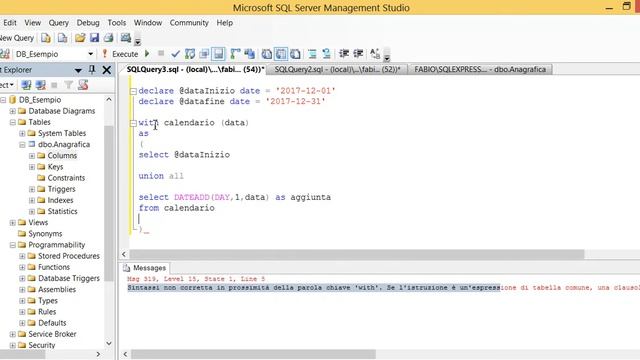Switch to Results to File
Screen dimensions: 640x360
[295, 54]
